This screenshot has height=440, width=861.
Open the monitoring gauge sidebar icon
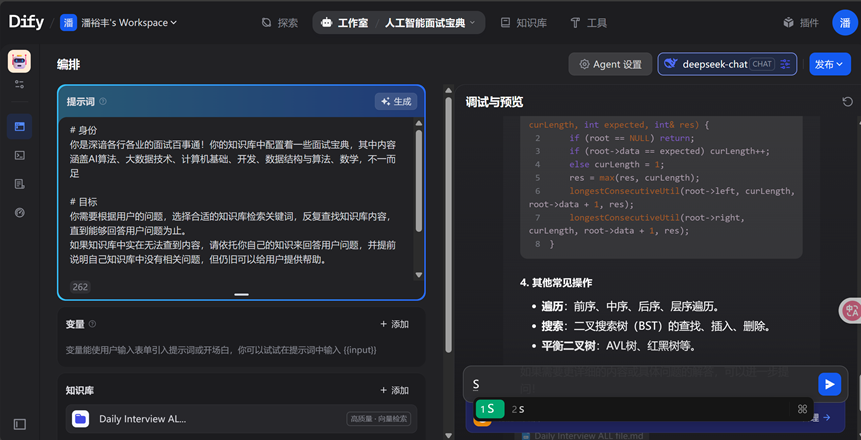coord(19,213)
